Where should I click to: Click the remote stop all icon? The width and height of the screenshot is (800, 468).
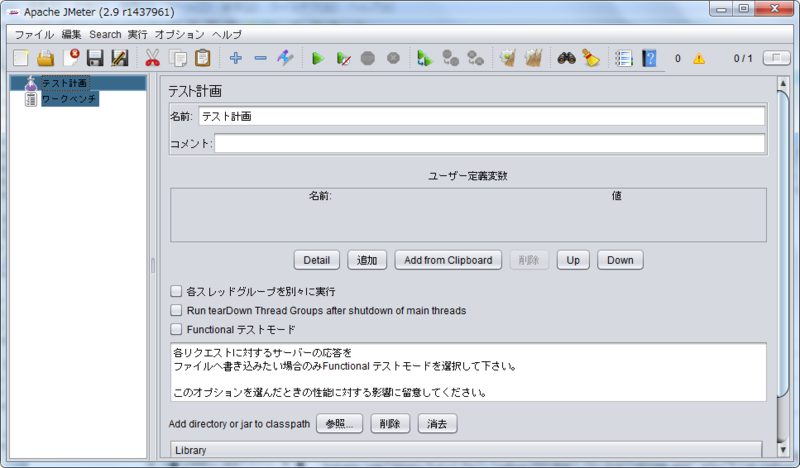pos(450,58)
